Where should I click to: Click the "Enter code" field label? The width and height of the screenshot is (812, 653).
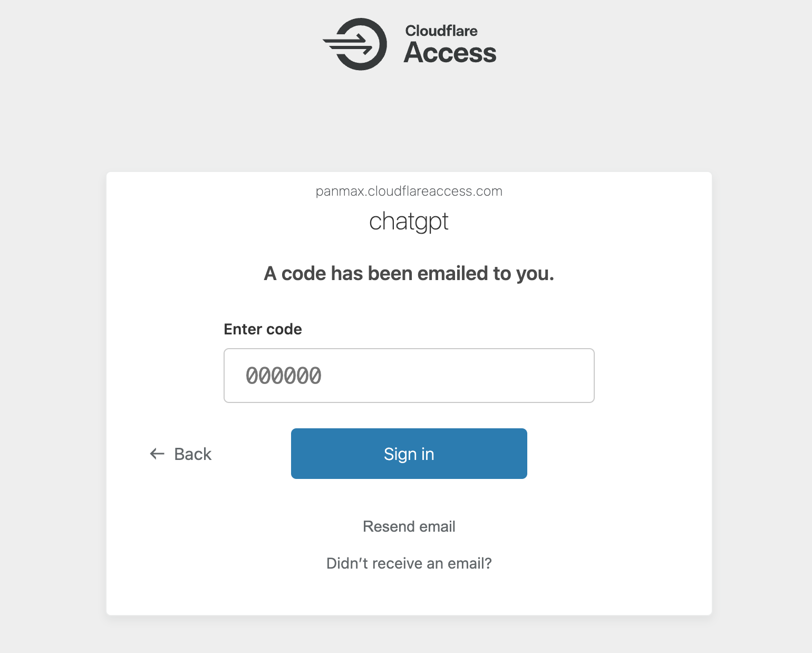pos(263,329)
